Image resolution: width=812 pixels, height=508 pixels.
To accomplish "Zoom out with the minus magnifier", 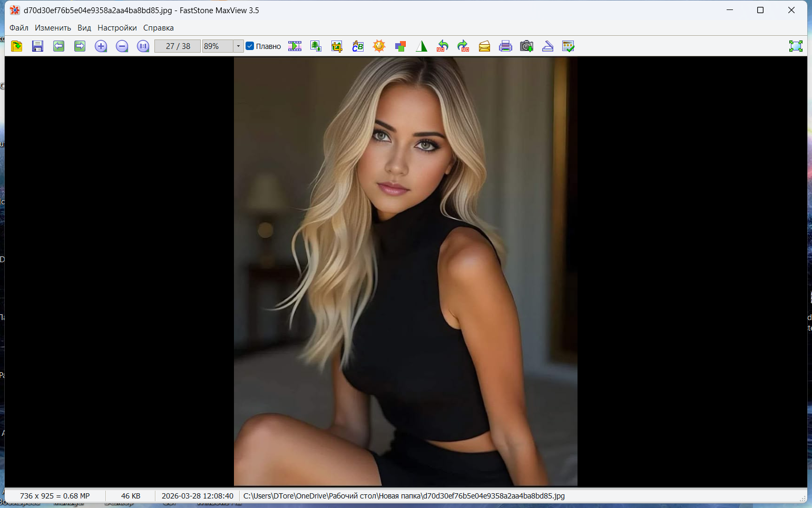I will 122,46.
